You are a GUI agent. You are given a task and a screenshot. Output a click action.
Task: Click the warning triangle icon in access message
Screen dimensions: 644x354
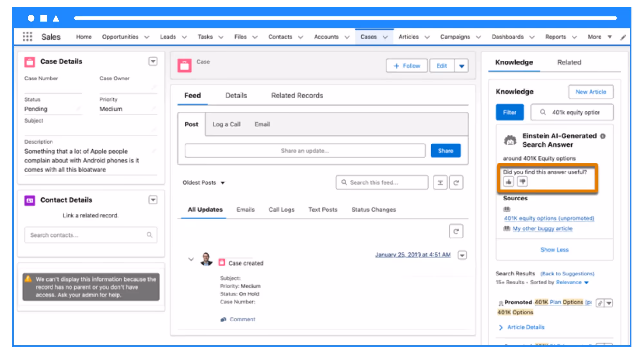(x=28, y=279)
